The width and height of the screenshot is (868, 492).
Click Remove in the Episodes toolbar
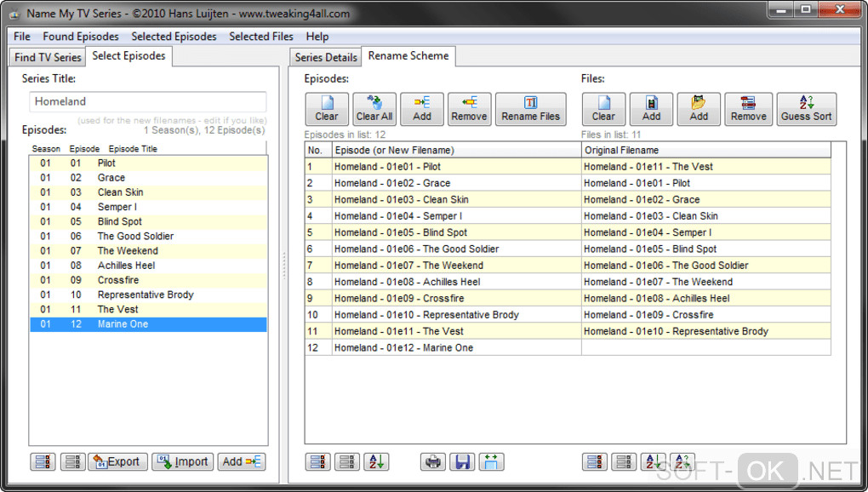click(x=469, y=109)
